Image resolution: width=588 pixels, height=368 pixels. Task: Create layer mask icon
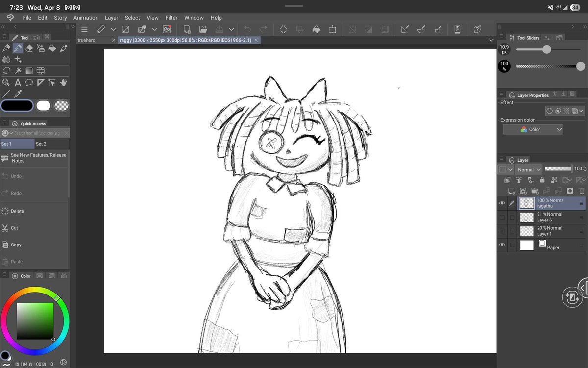tap(570, 191)
